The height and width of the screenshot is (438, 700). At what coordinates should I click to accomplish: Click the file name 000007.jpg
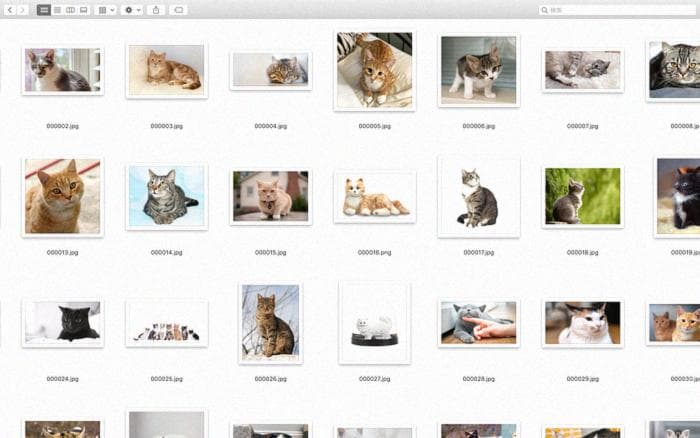(x=583, y=126)
